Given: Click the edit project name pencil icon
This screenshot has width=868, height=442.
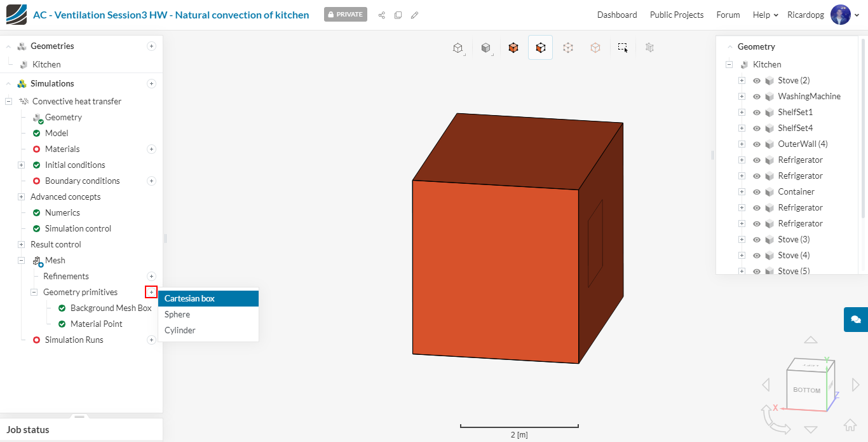Looking at the screenshot, I should click(414, 15).
